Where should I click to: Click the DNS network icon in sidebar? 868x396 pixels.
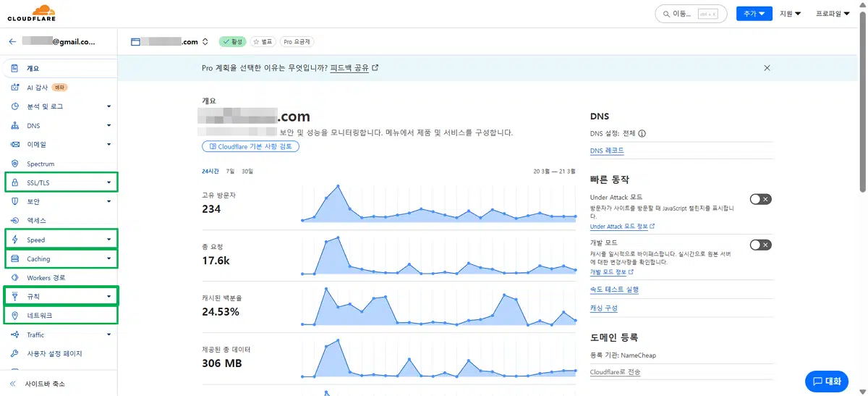[14, 125]
